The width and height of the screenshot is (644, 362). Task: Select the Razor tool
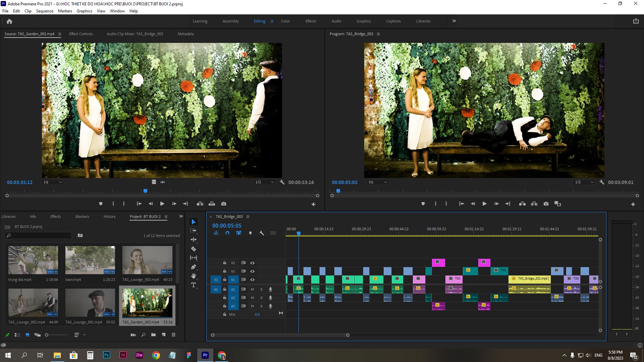coord(194,249)
